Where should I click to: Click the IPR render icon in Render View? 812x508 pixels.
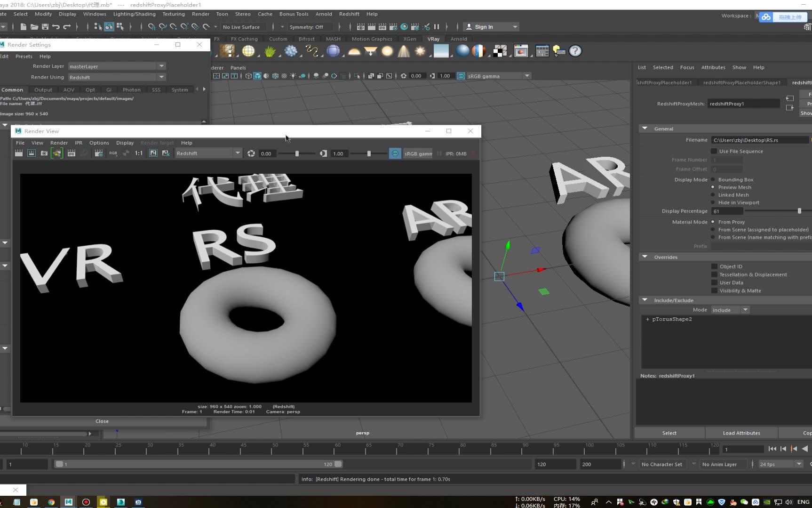point(72,153)
